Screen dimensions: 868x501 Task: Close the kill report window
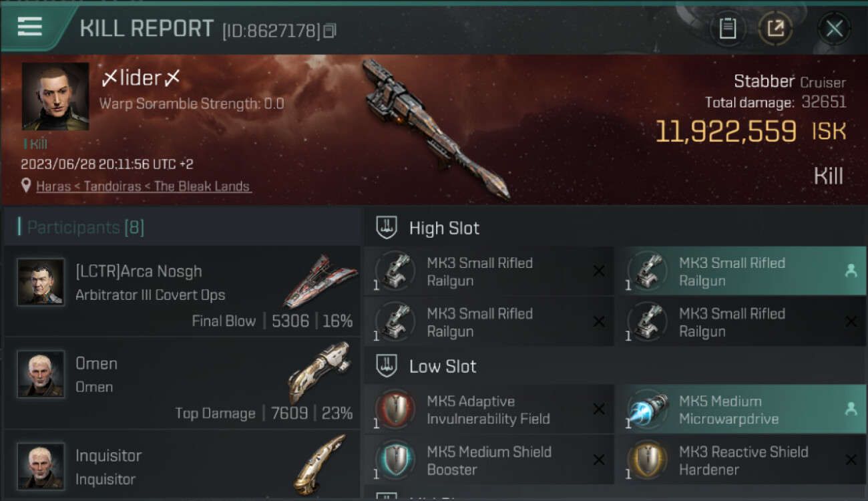[x=834, y=29]
